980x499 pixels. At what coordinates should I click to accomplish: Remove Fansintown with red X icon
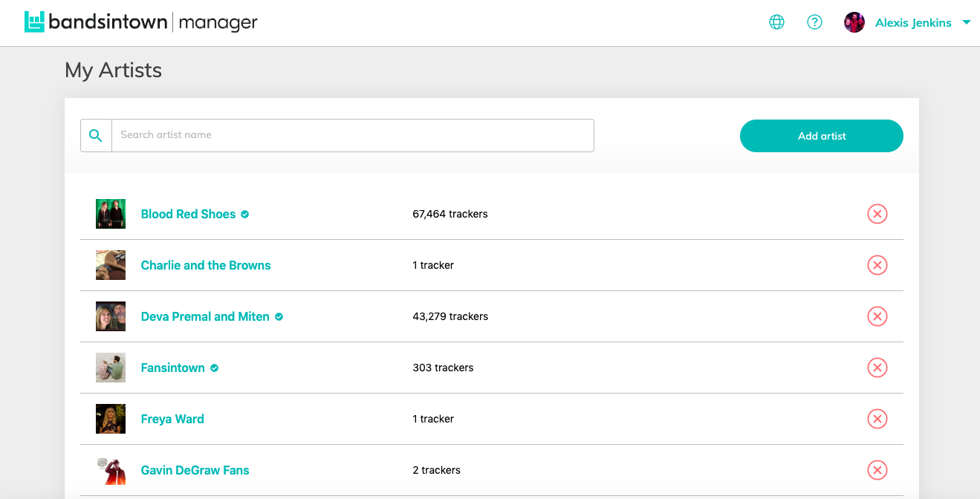coord(877,368)
